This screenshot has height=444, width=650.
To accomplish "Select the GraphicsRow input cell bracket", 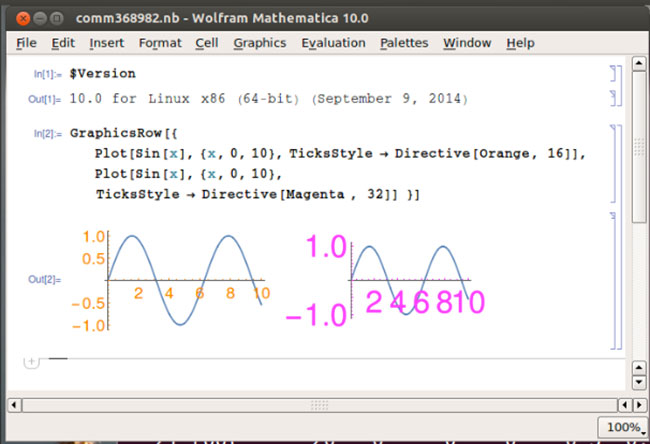I will tap(613, 163).
